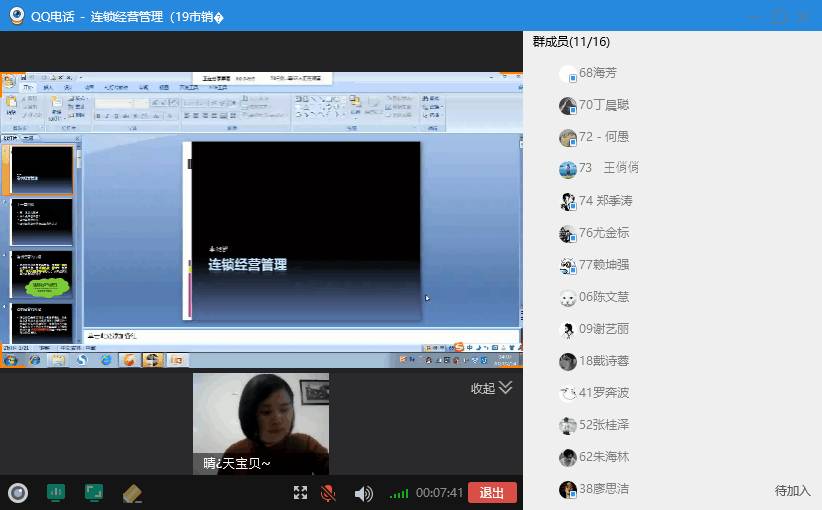Image resolution: width=822 pixels, height=510 pixels.
Task: Click 74 郑季涛's avatar in member list
Action: pyautogui.click(x=567, y=201)
